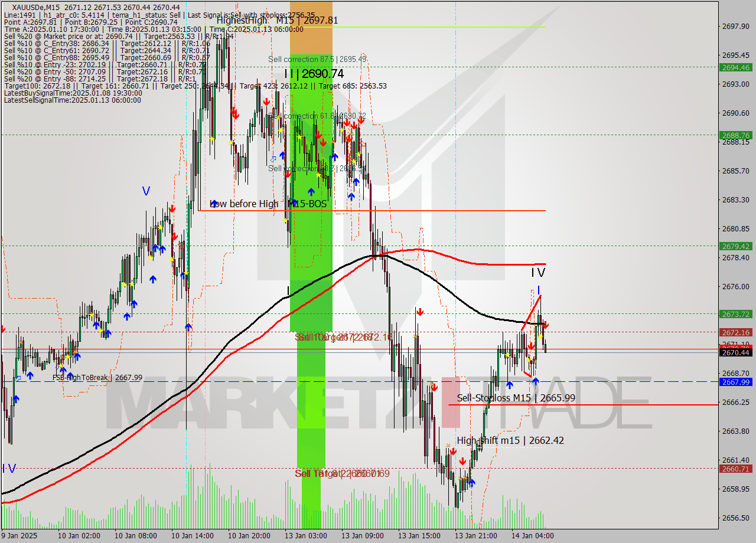
Task: Select the LatestBuySignalTime header line
Action: (x=73, y=93)
